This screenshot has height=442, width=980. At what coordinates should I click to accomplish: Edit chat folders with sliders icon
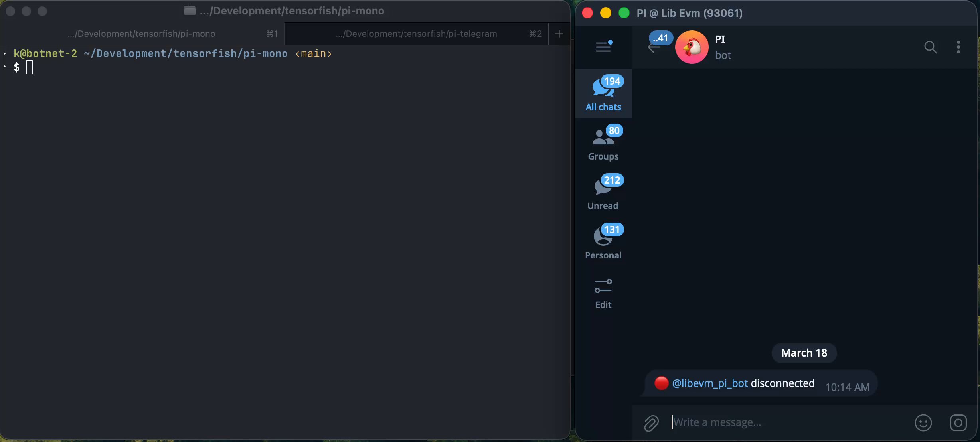[x=603, y=294]
